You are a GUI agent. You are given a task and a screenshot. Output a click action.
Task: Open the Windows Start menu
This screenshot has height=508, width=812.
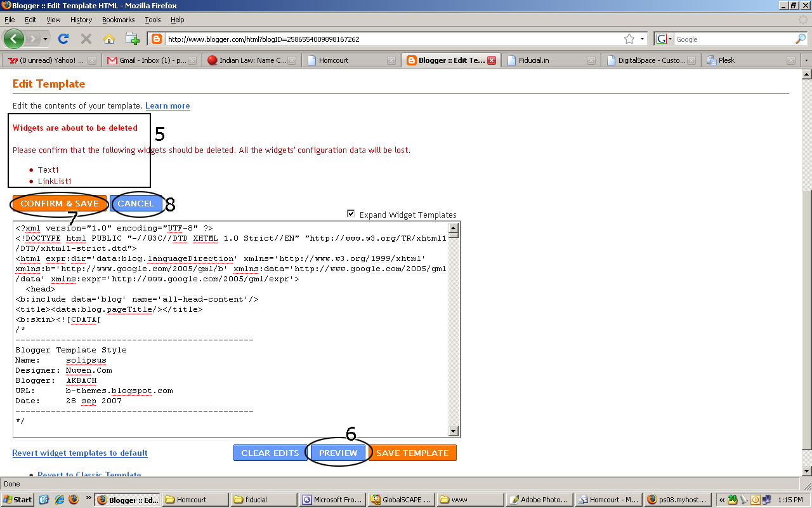click(x=18, y=499)
